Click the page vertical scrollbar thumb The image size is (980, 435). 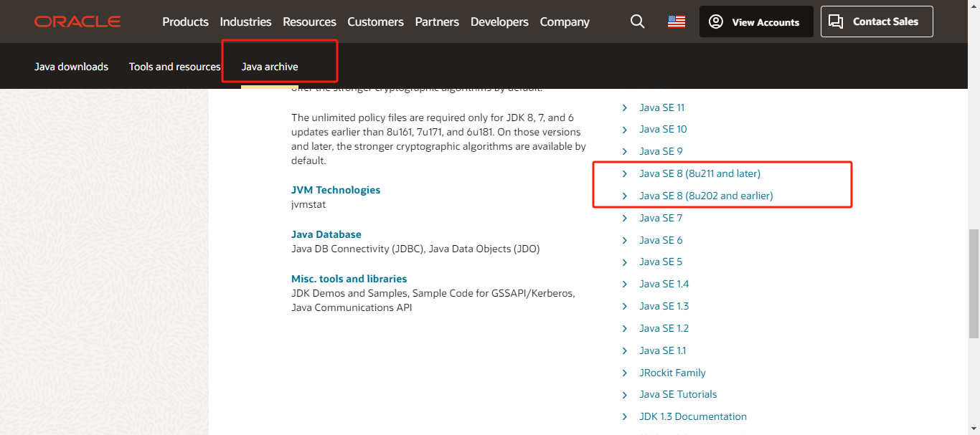(974, 283)
